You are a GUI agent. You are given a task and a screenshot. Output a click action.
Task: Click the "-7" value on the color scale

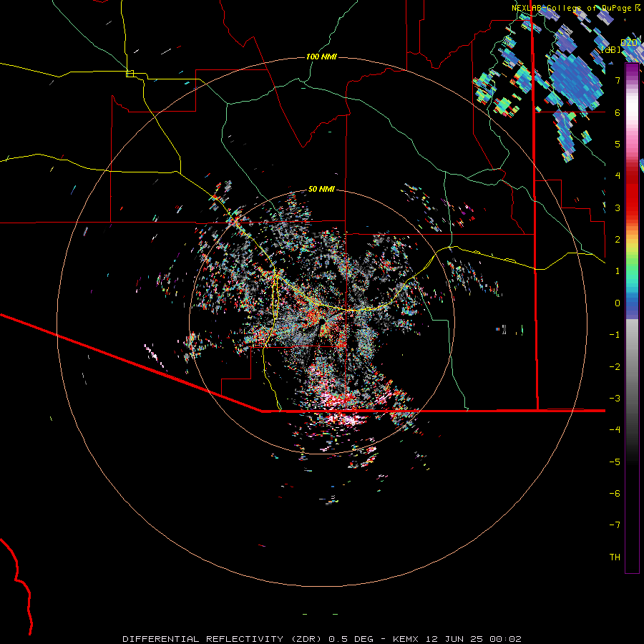pos(615,525)
